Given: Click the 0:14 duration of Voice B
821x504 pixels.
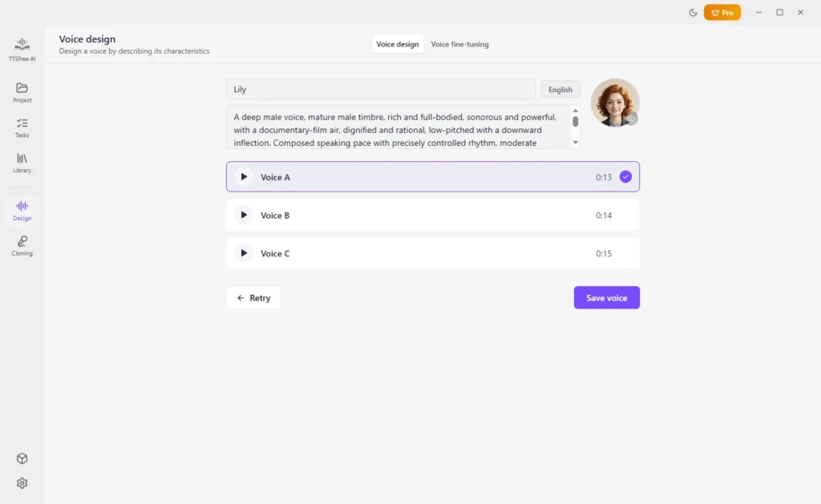Looking at the screenshot, I should click(x=603, y=216).
